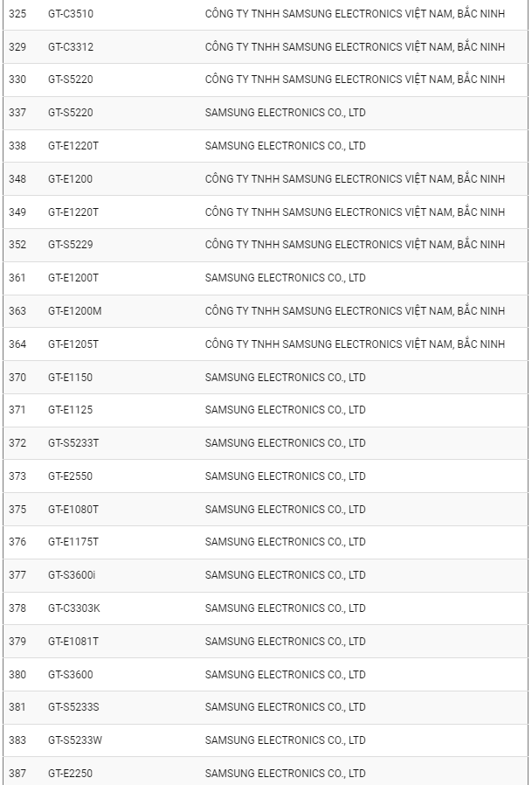Select the GT-E1205T entry

[x=73, y=344]
